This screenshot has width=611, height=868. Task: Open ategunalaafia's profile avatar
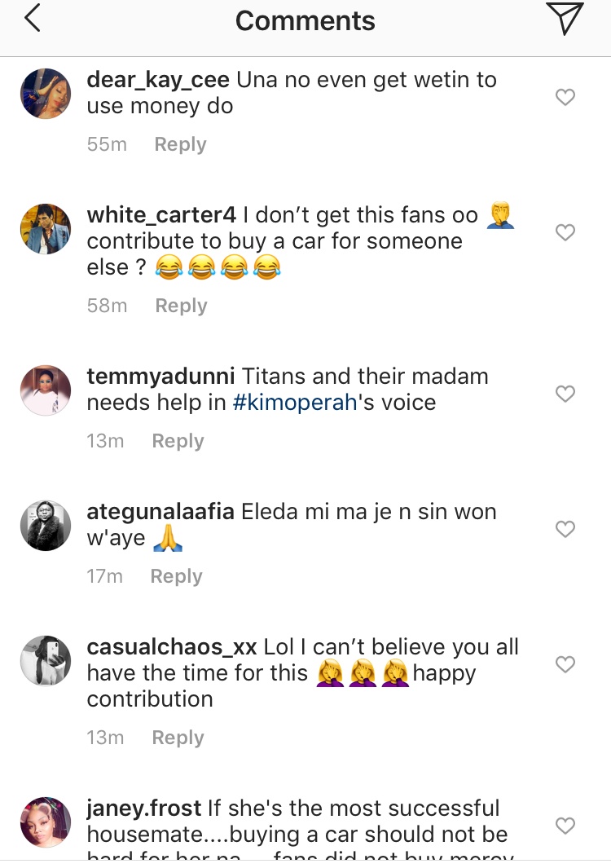pyautogui.click(x=46, y=526)
